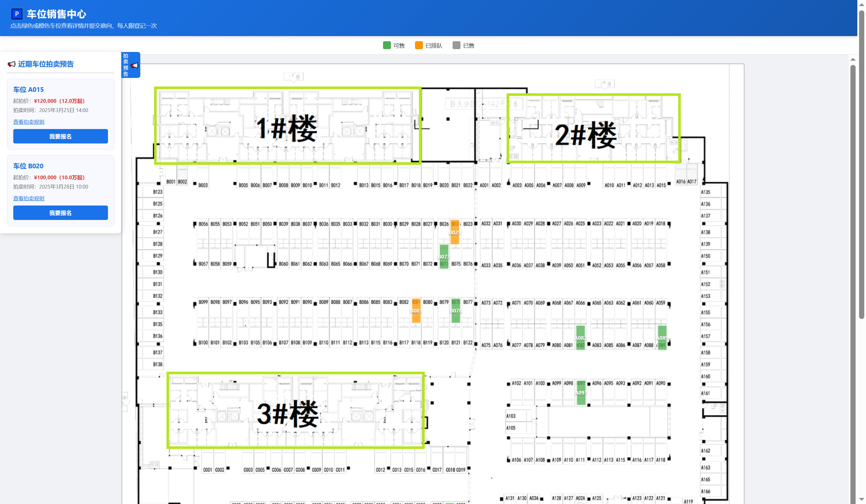Open auction rules link for 车位 B020
Screen dimensions: 866x504
[29, 199]
